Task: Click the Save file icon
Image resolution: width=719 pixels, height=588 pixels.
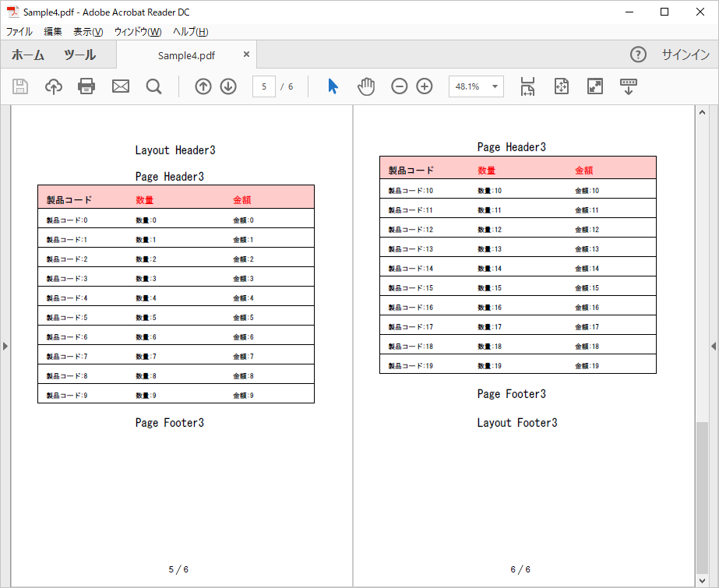Action: click(20, 86)
